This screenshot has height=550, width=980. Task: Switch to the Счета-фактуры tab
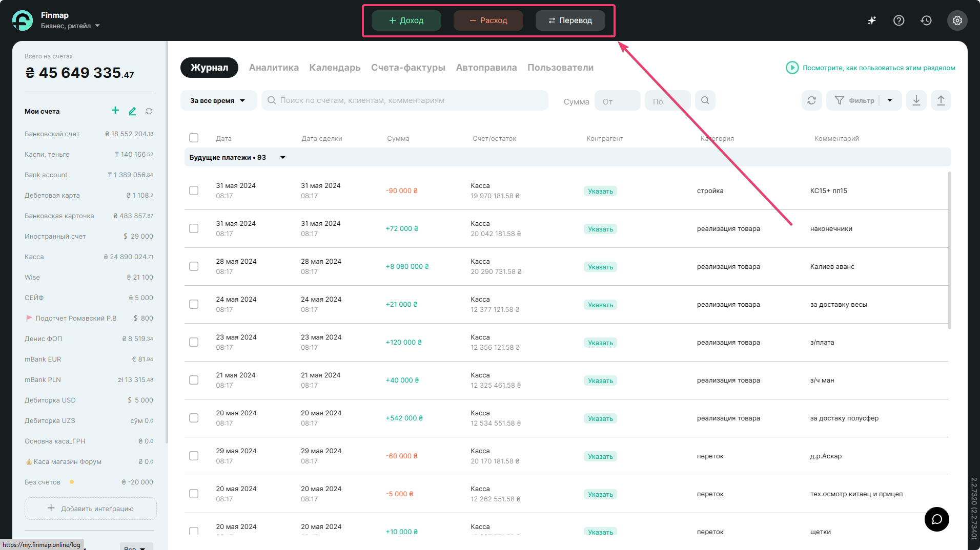[408, 68]
